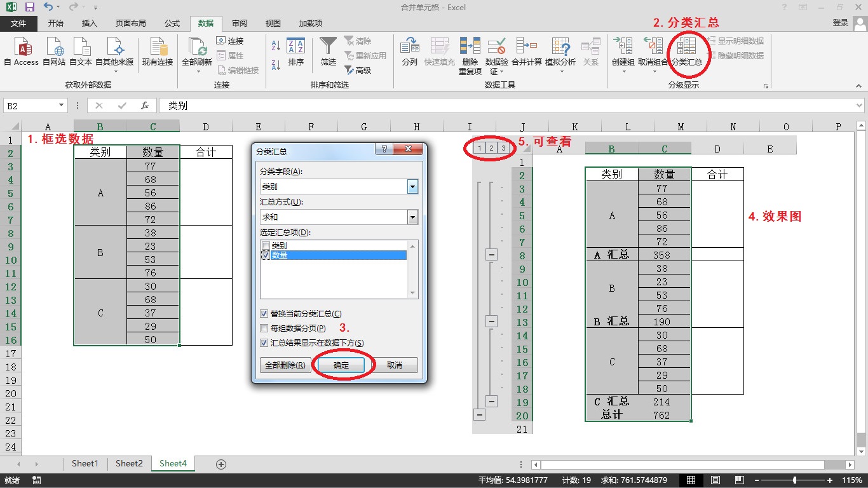
Task: Switch to Page Layout view in status bar
Action: tap(715, 480)
